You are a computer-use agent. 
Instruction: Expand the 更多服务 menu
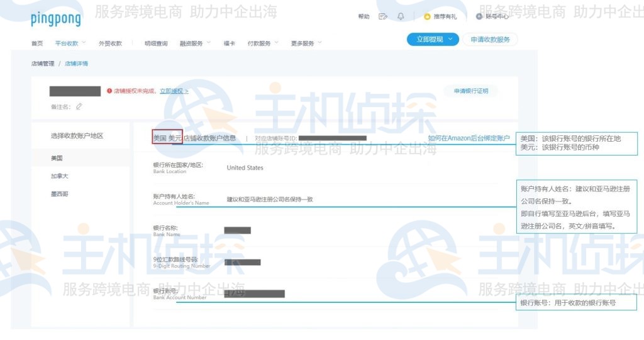coord(306,43)
